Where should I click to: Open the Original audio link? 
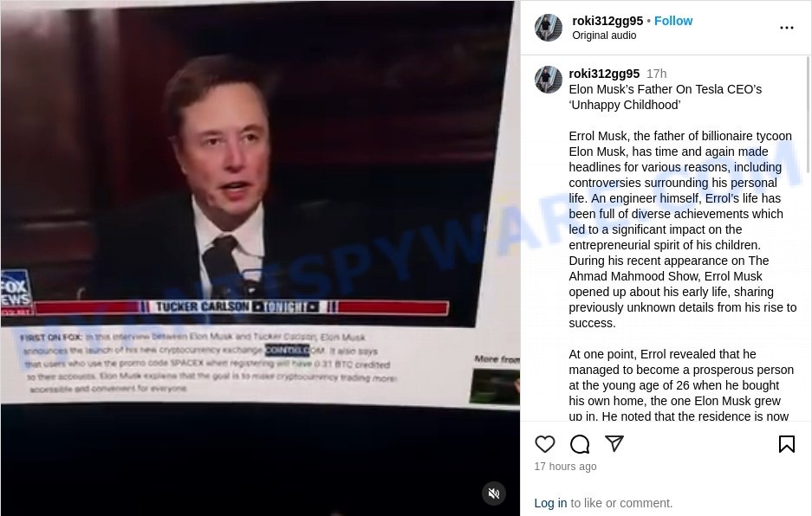click(604, 35)
